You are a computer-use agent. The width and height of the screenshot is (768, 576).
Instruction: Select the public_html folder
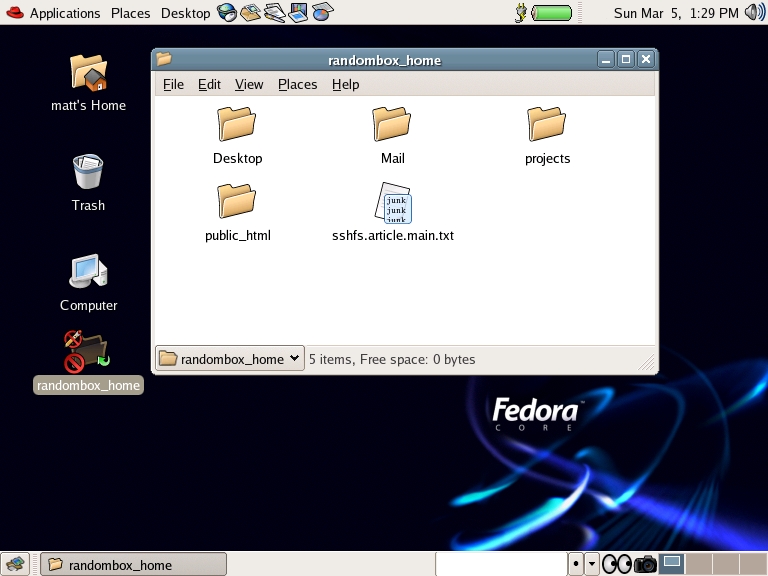(x=237, y=202)
